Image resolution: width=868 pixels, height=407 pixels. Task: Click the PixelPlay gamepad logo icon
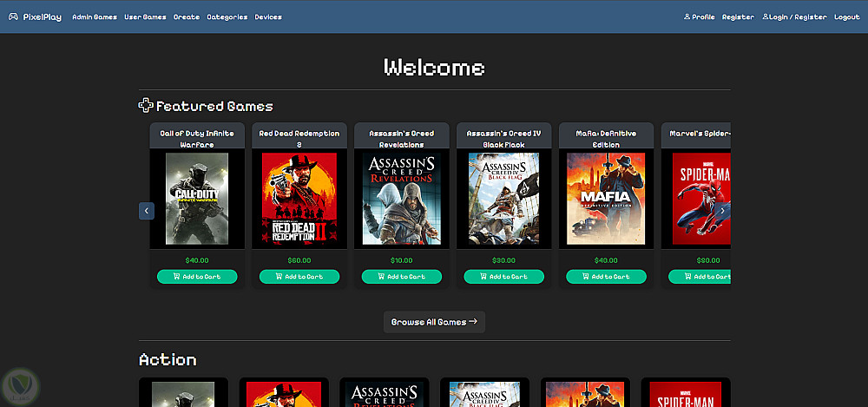13,16
